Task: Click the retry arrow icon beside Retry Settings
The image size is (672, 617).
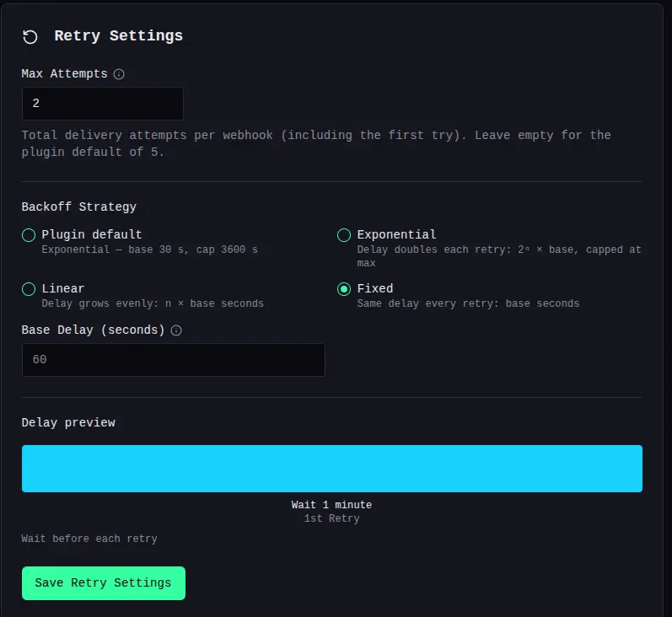Action: click(30, 37)
